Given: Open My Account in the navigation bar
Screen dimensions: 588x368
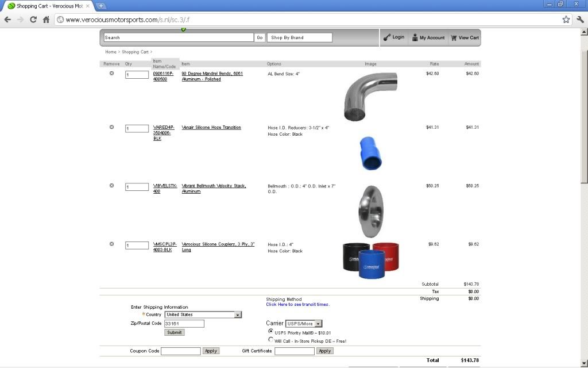Looking at the screenshot, I should 428,37.
